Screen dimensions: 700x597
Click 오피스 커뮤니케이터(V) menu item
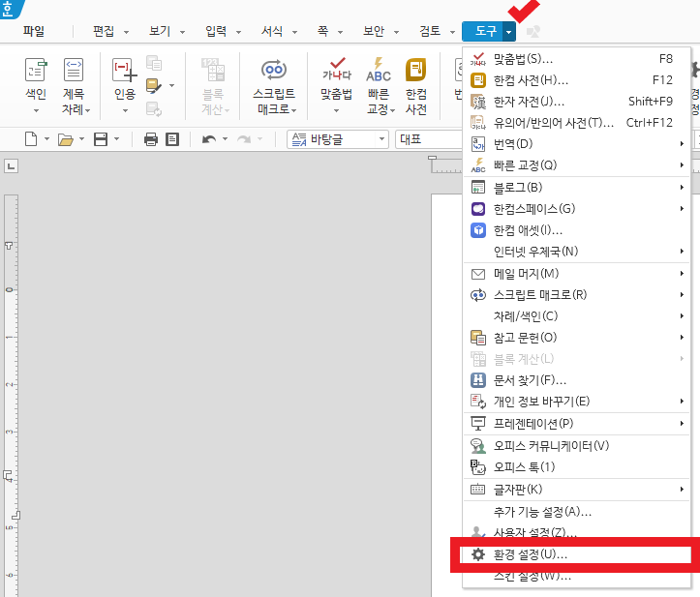click(576, 446)
